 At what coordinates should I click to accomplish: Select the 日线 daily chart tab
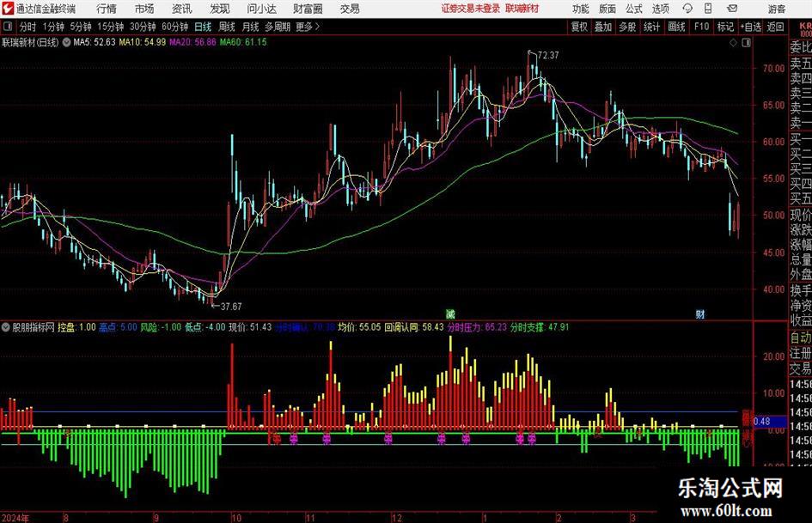tap(203, 27)
